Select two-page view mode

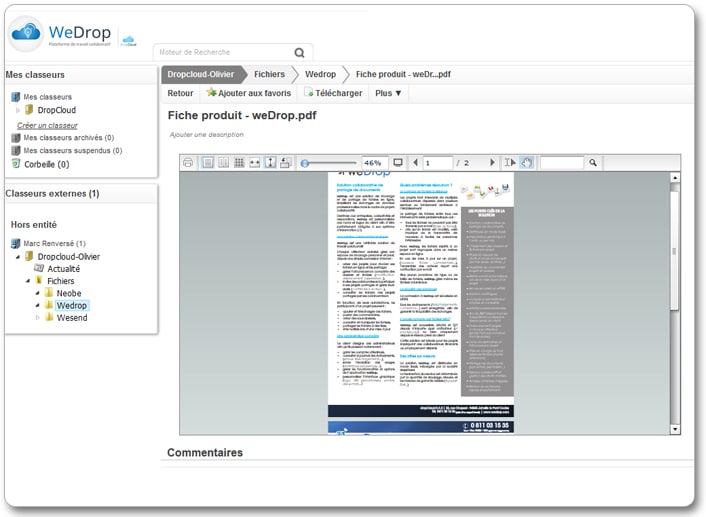point(223,163)
